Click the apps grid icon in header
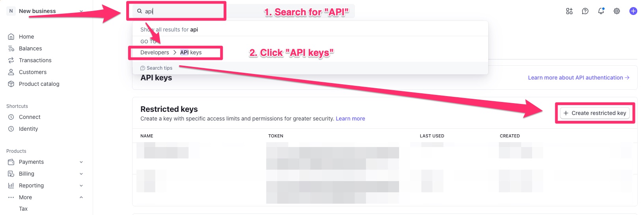This screenshot has height=215, width=644. 569,11
